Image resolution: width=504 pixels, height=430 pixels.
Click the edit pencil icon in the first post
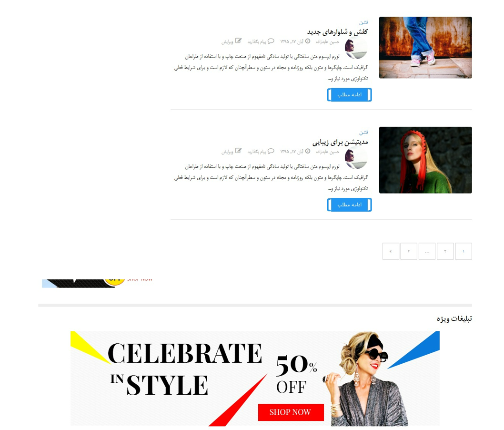[x=238, y=41]
